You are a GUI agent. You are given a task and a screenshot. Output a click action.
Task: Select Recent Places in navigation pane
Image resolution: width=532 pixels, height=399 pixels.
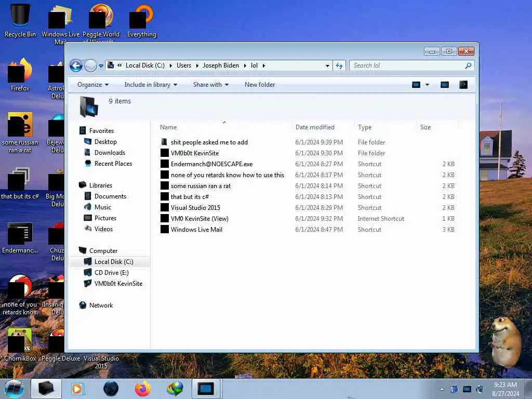[113, 164]
